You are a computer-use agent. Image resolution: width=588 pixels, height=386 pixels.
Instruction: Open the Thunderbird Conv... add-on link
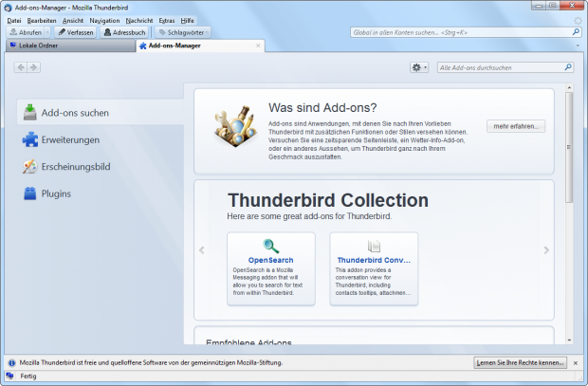[374, 260]
